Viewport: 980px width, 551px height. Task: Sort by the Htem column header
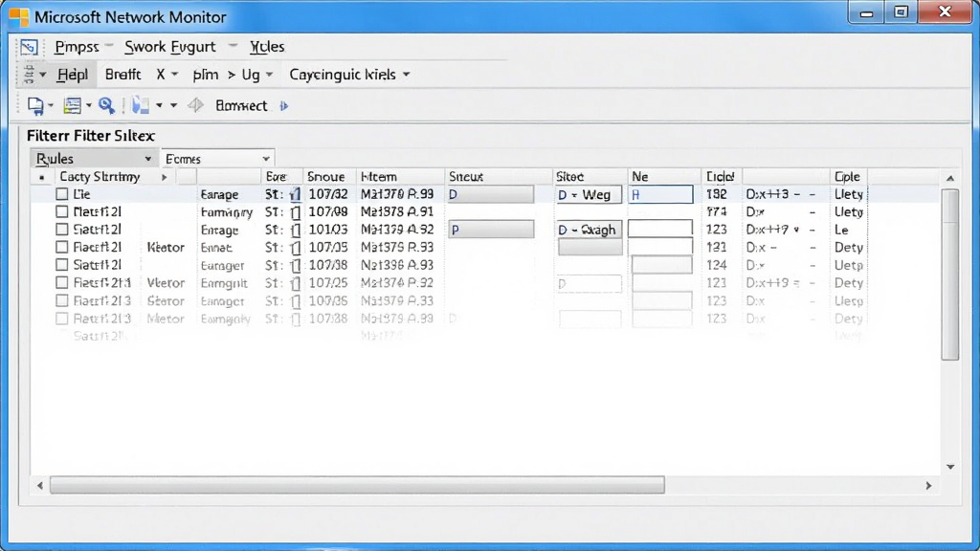(x=401, y=177)
